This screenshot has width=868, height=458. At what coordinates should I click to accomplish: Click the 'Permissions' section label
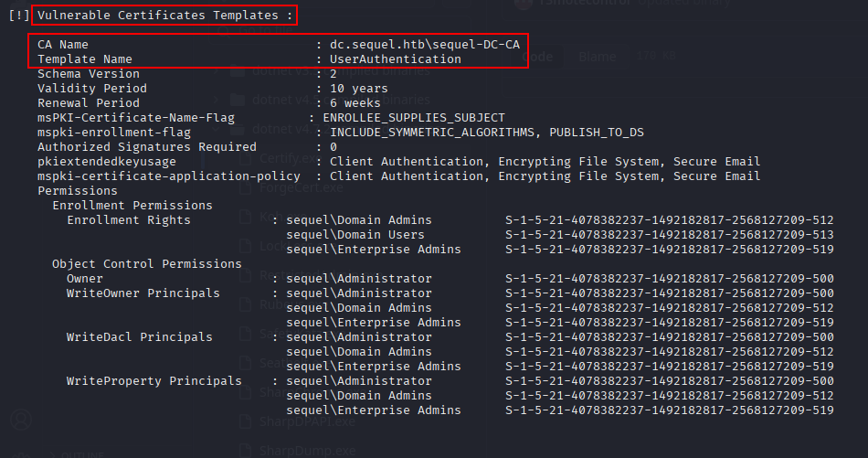click(x=78, y=190)
